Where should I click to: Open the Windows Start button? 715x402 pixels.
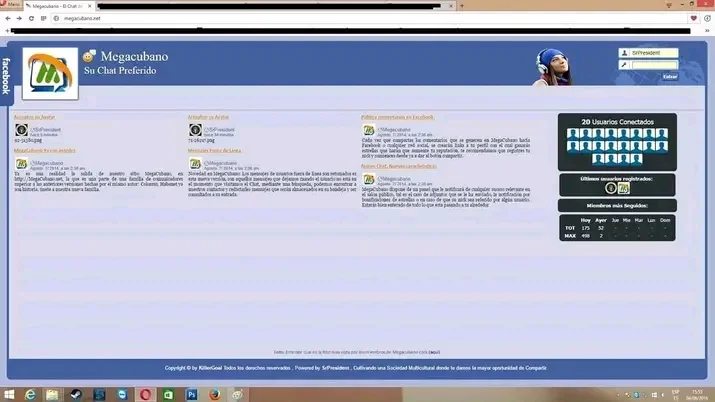point(8,395)
